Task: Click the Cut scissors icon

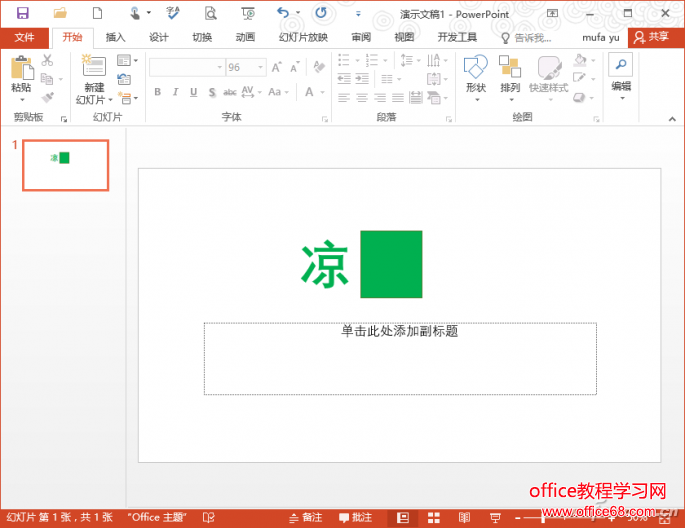Action: pos(47,61)
